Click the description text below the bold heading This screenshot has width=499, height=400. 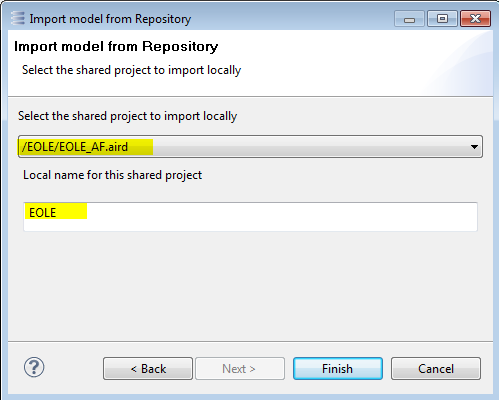click(x=131, y=70)
